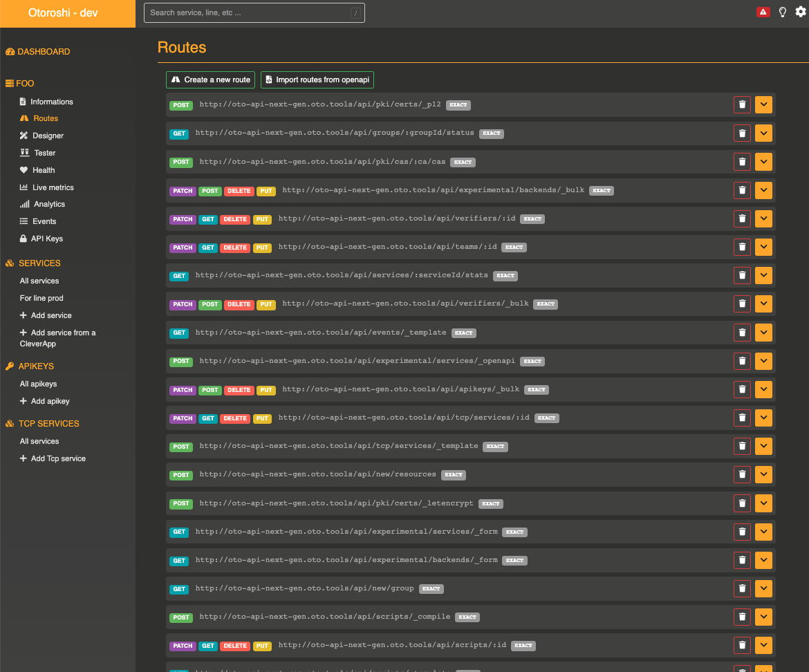Open chevron for api/apikeys/_bulk route
This screenshot has width=809, height=672.
tap(763, 389)
